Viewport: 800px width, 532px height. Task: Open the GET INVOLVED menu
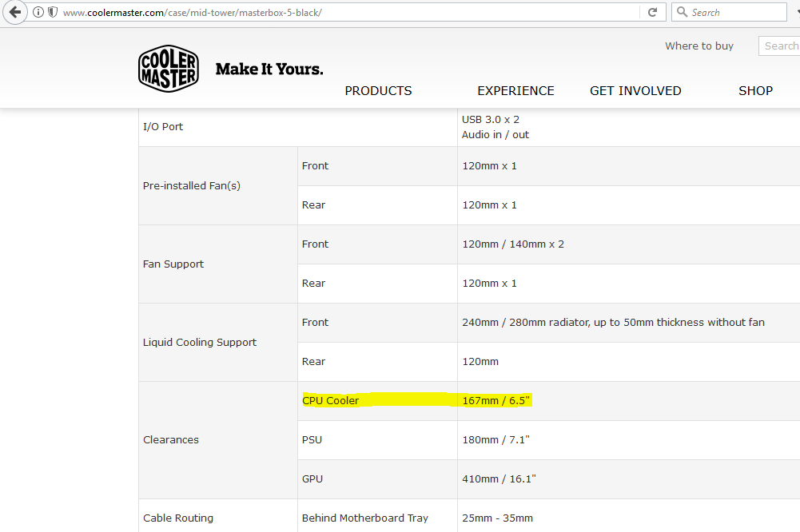click(635, 91)
